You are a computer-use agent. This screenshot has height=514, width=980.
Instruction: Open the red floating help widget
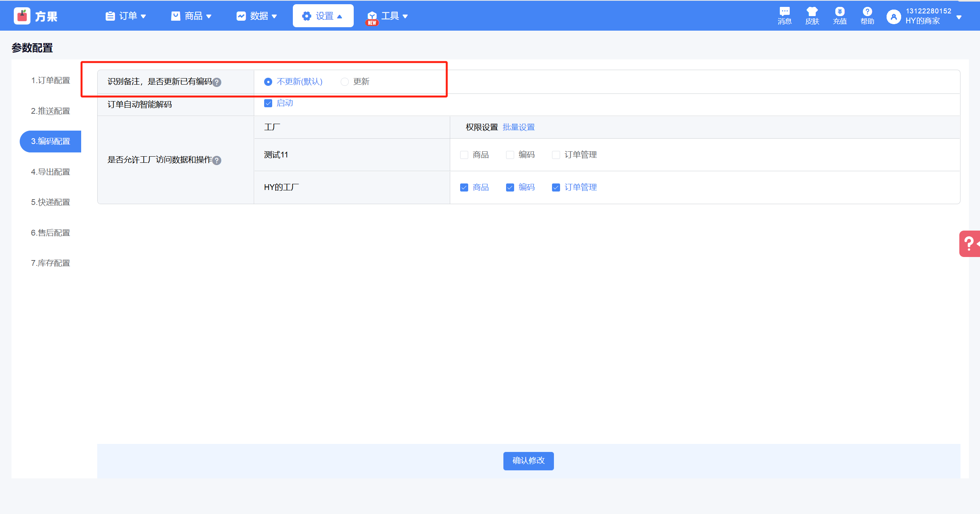(970, 244)
